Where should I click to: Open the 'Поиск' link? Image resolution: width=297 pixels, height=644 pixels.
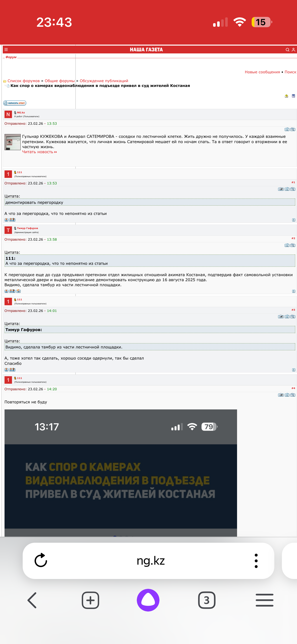(290, 72)
